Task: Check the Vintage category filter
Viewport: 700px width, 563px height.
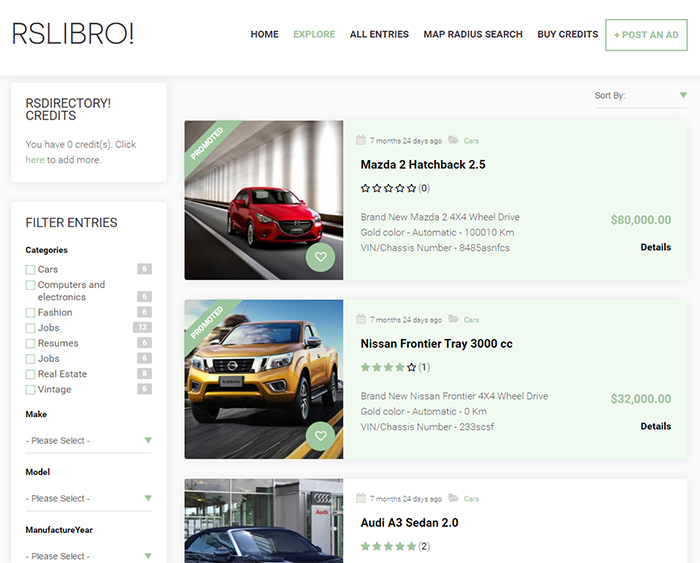Action: click(x=30, y=390)
